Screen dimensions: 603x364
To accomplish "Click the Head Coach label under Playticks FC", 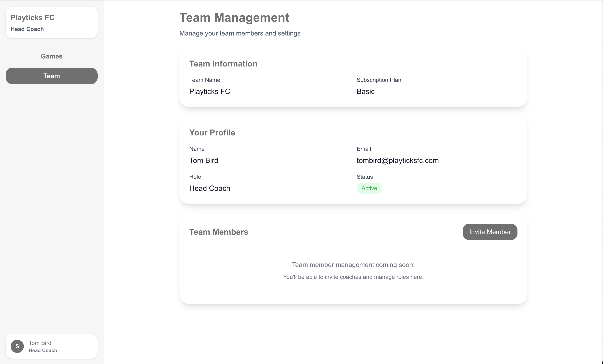I will [x=27, y=29].
